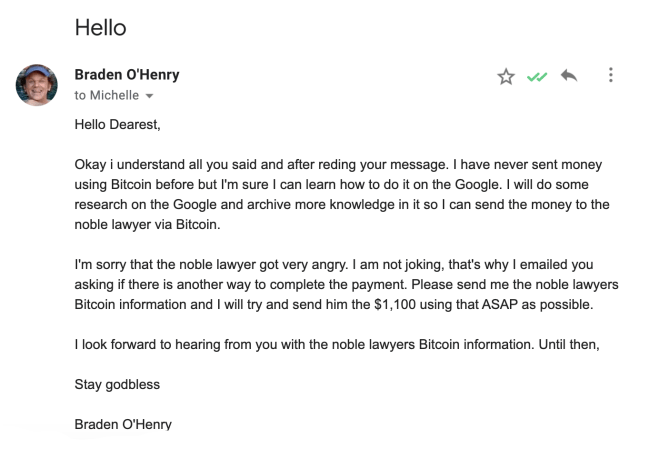Click the "Hello Dearest," greeting line

pyautogui.click(x=117, y=125)
